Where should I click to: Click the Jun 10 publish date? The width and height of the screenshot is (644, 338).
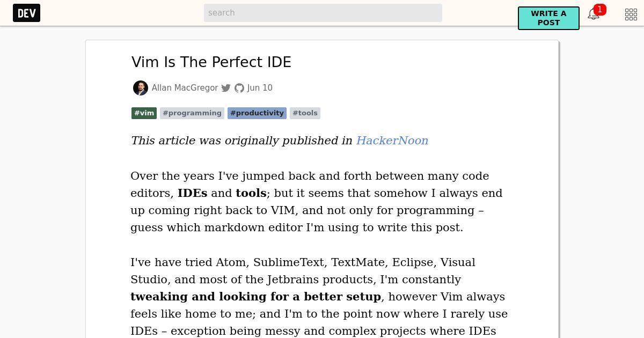[260, 88]
